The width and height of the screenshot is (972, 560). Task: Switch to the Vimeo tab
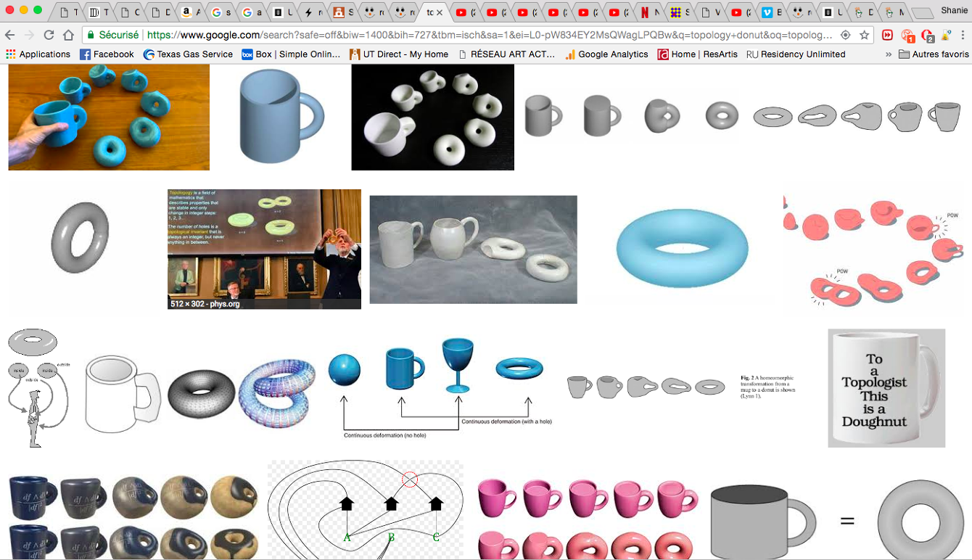point(767,12)
